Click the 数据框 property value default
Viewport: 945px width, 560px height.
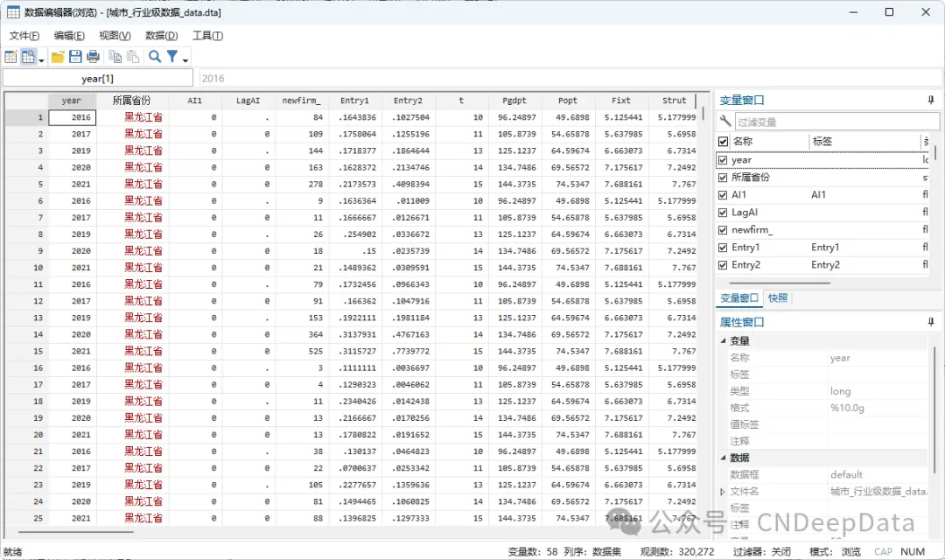pyautogui.click(x=846, y=474)
